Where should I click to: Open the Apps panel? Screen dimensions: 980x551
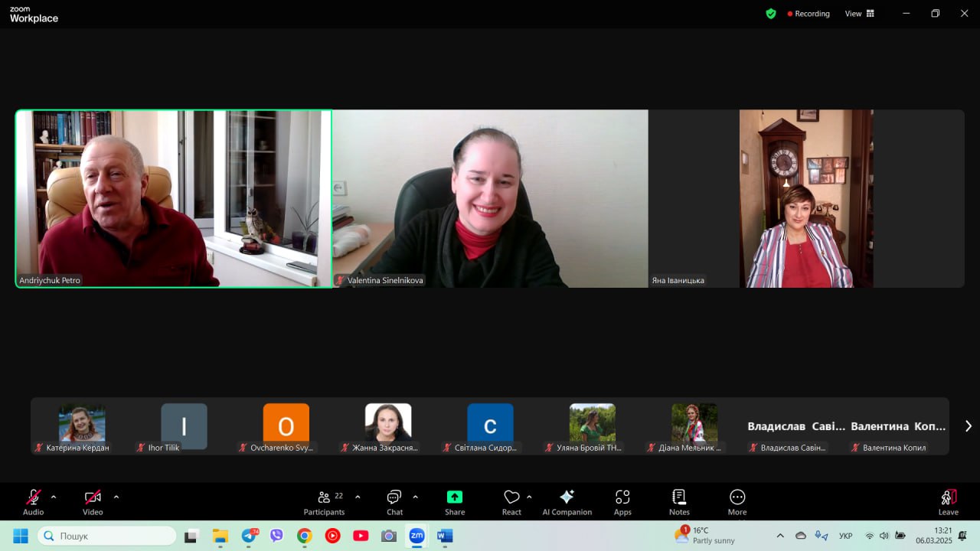click(x=622, y=502)
